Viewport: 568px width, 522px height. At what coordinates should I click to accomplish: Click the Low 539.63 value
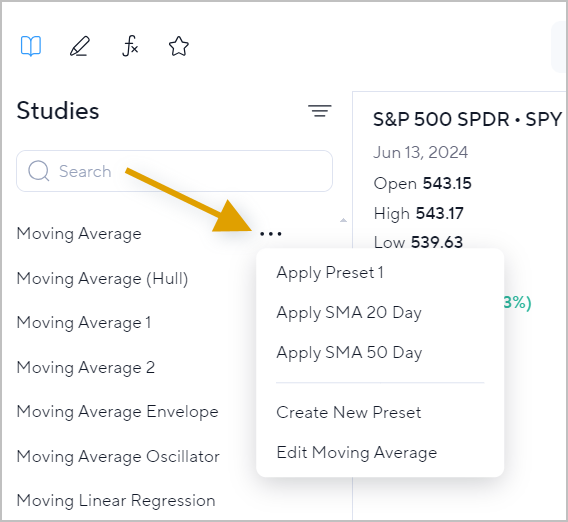coord(418,242)
